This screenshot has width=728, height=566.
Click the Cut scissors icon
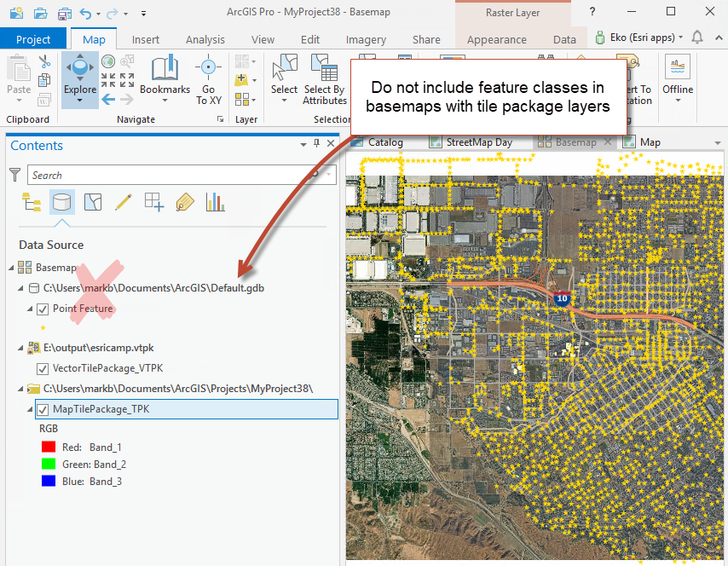click(x=44, y=61)
